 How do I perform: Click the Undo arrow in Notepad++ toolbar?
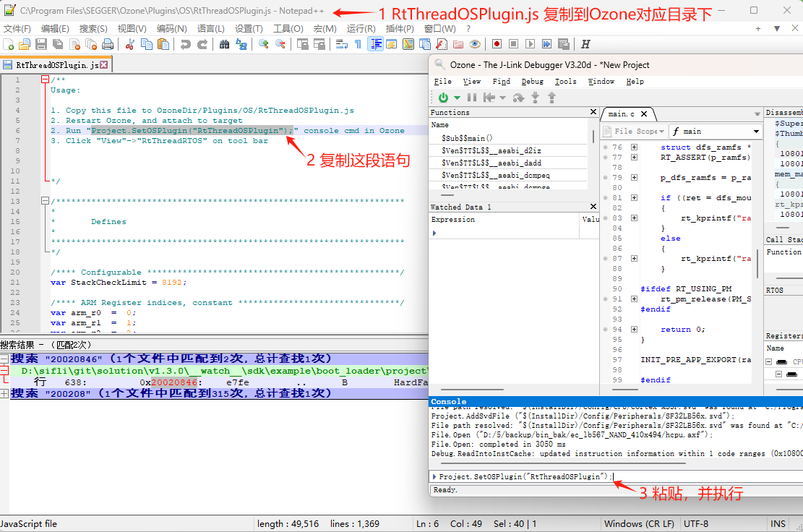(185, 45)
